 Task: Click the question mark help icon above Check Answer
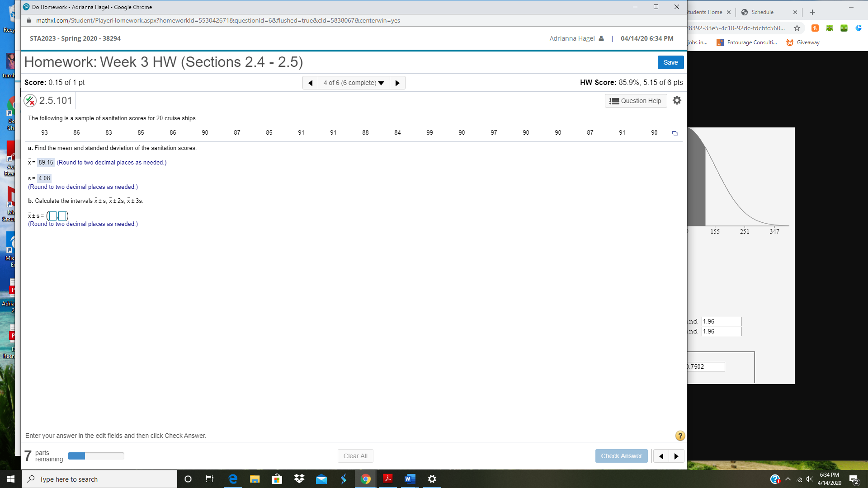(680, 435)
